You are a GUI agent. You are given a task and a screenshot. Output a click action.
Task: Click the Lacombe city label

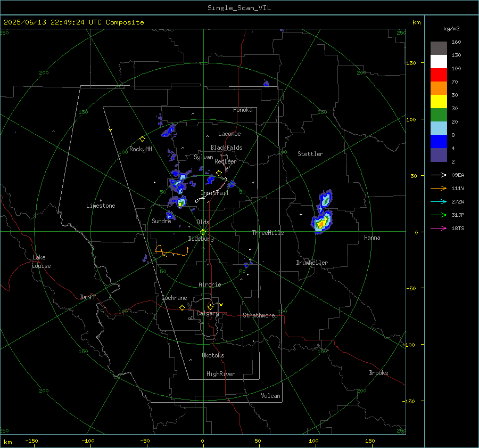[x=229, y=134]
